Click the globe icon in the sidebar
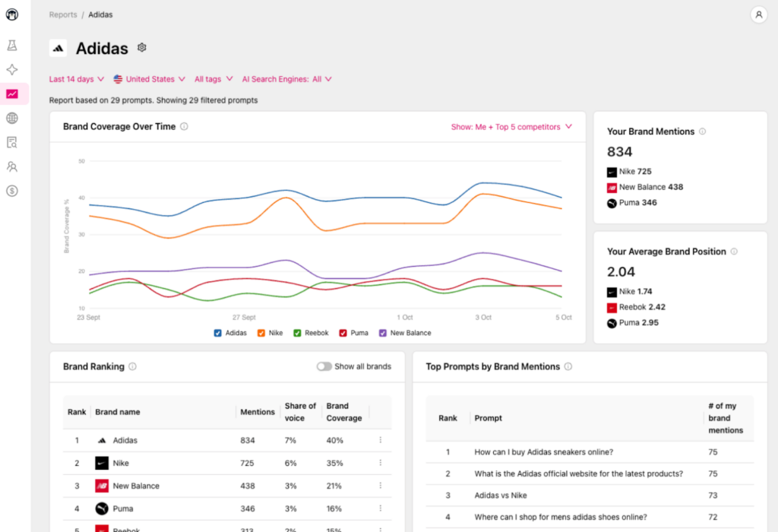 click(x=11, y=118)
